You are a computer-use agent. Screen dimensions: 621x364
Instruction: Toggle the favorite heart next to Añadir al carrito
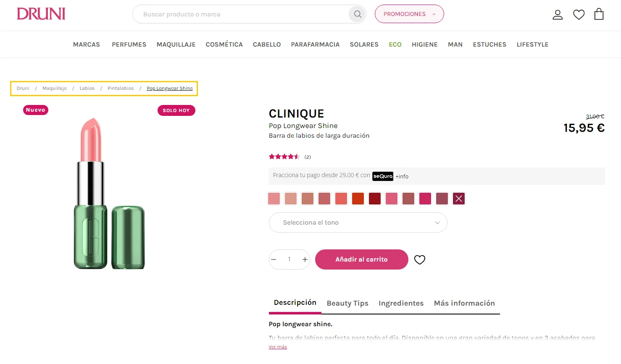point(419,259)
